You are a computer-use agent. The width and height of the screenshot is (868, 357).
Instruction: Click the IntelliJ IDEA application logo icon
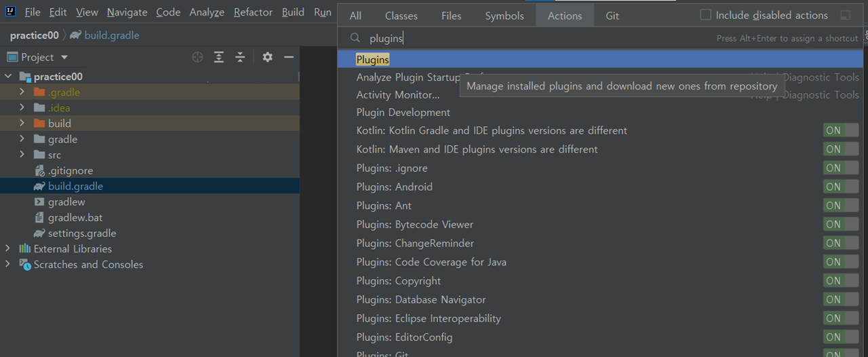pyautogui.click(x=12, y=12)
